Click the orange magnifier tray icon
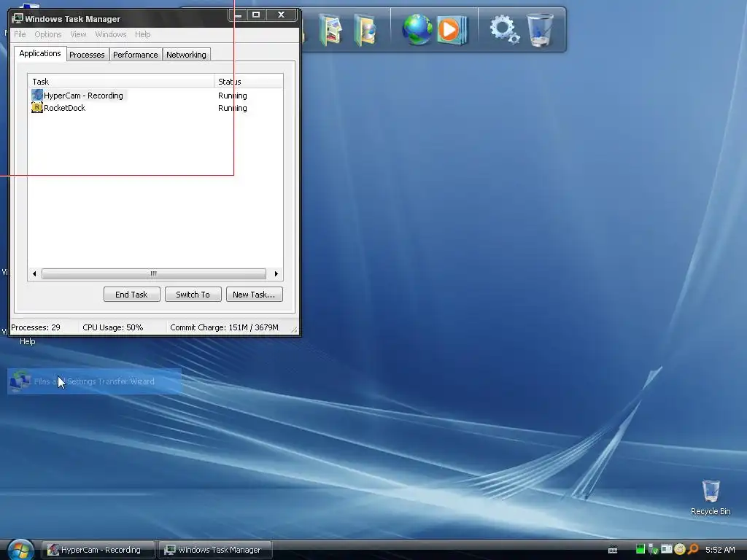Viewport: 747px width, 560px height. 693,550
